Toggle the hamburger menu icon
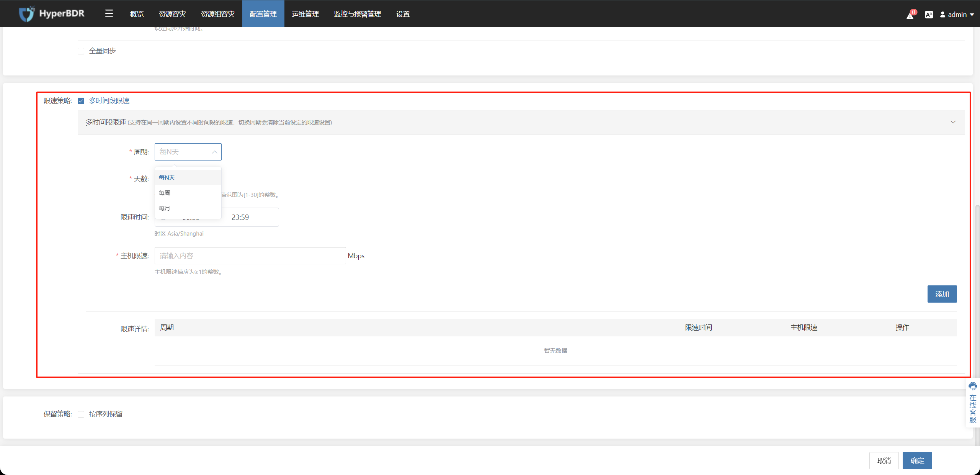Screen dimensions: 980x475 click(109, 14)
